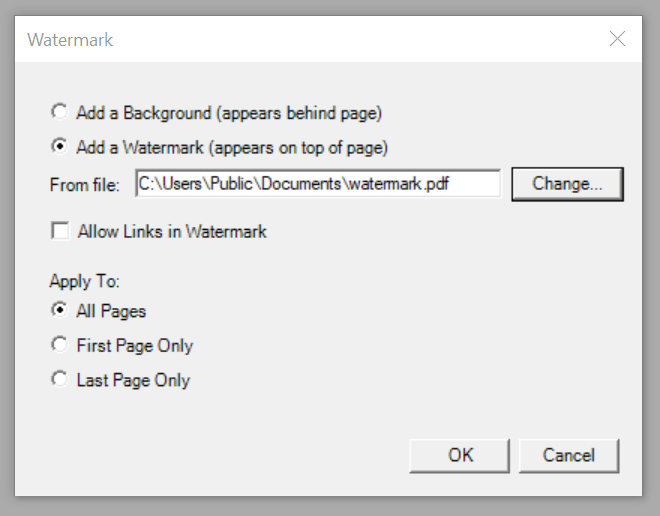The width and height of the screenshot is (660, 516).
Task: Close the Watermark dialog with X
Action: tap(617, 39)
